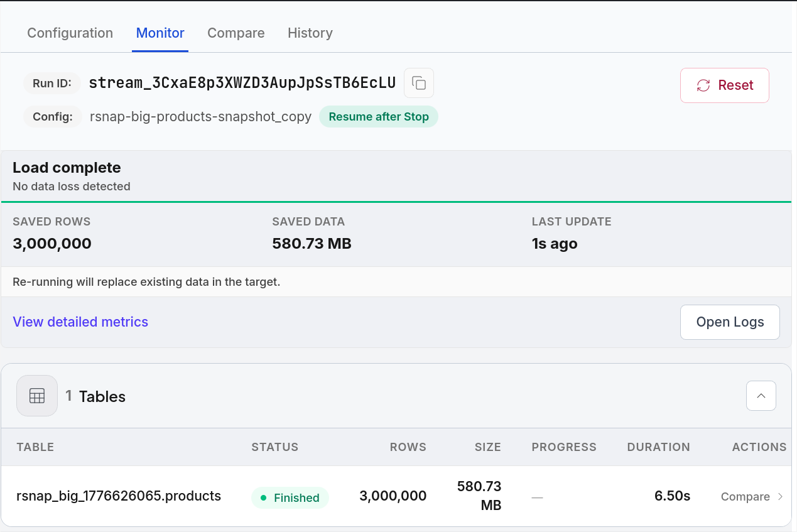Click the STATUS column header
This screenshot has width=797, height=532.
click(x=275, y=447)
